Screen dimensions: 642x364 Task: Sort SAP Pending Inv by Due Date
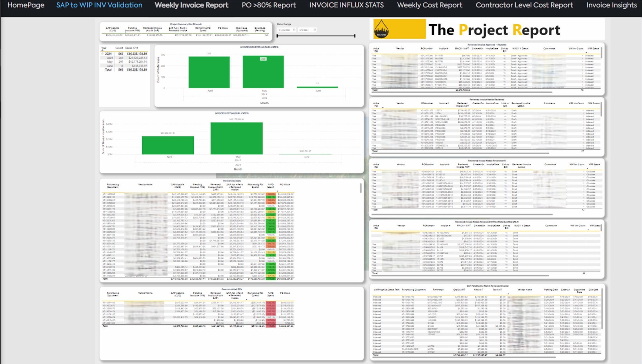593,289
